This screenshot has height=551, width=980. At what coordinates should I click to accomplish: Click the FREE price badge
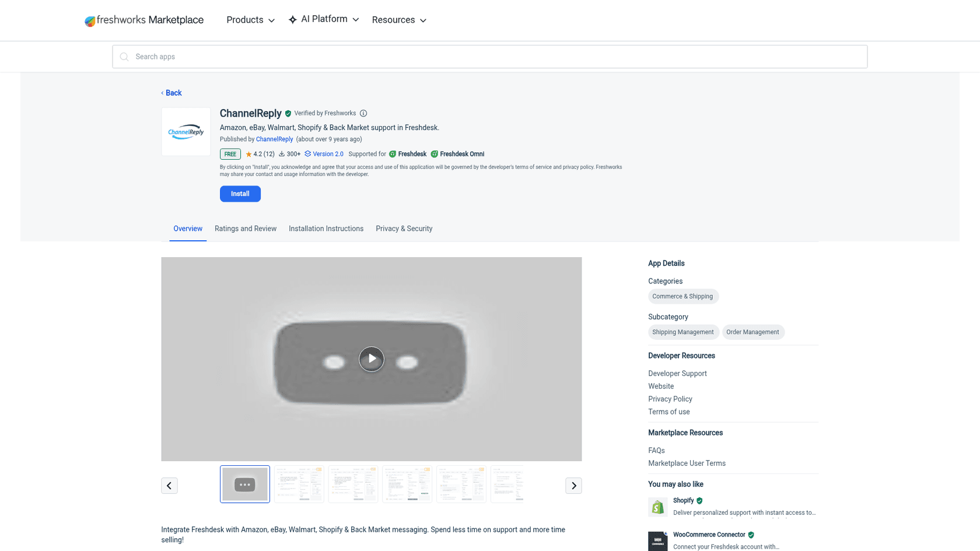[230, 155]
